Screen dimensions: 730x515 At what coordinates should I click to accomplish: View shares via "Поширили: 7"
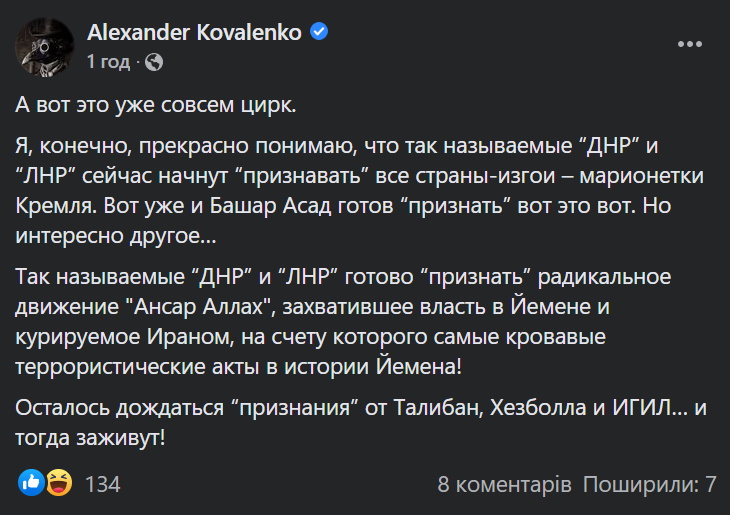point(650,485)
